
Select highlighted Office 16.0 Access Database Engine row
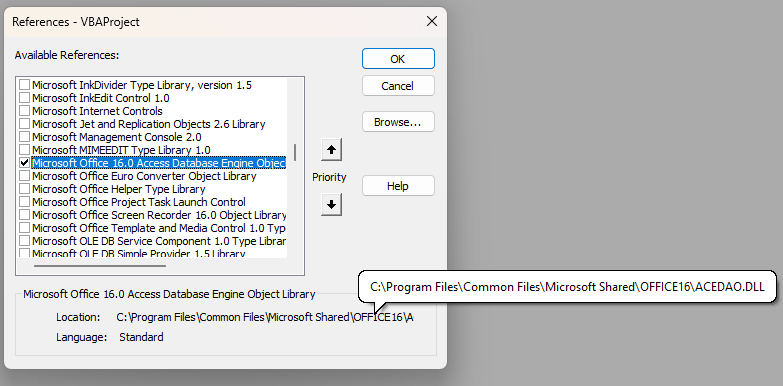[x=159, y=163]
